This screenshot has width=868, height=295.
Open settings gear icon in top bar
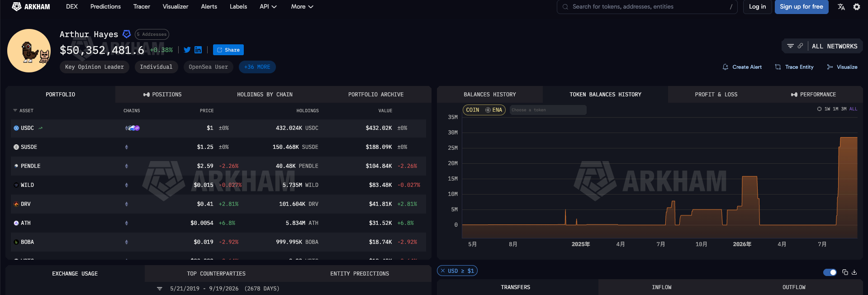857,7
